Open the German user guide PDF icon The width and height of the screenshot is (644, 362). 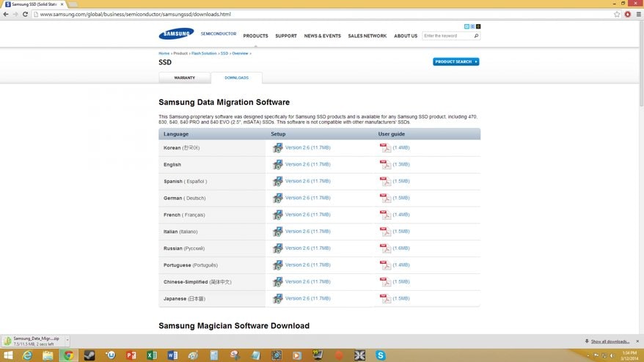[385, 199]
